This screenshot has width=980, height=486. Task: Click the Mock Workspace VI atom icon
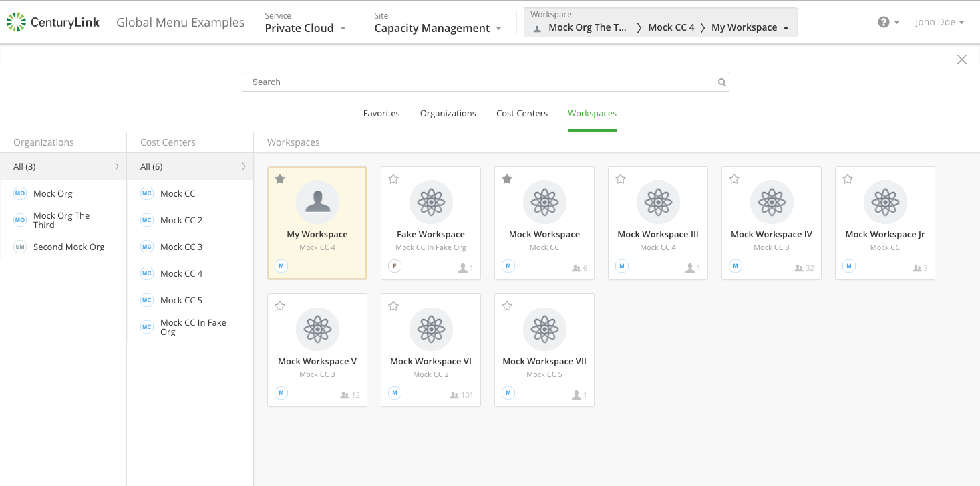coord(431,329)
